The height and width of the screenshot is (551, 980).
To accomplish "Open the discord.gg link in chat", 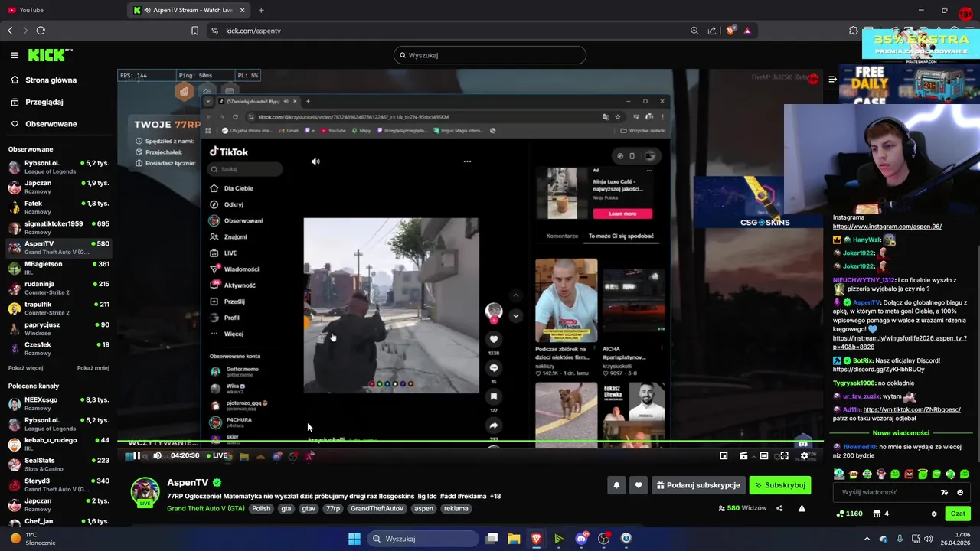I will click(878, 370).
